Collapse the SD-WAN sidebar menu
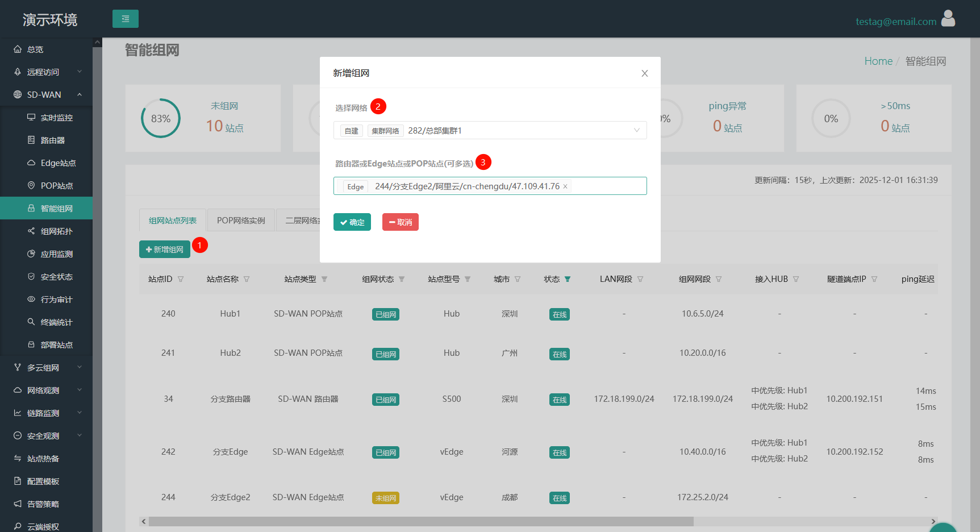This screenshot has height=532, width=980. point(46,95)
